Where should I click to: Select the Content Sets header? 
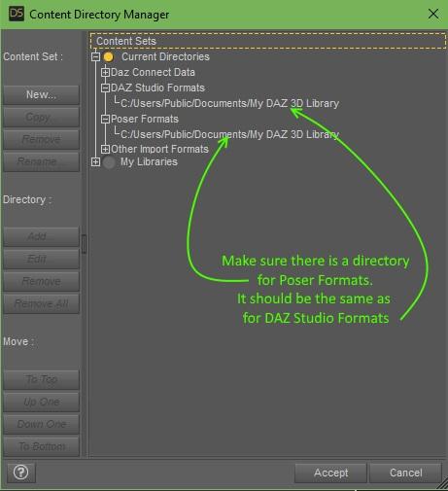(268, 41)
